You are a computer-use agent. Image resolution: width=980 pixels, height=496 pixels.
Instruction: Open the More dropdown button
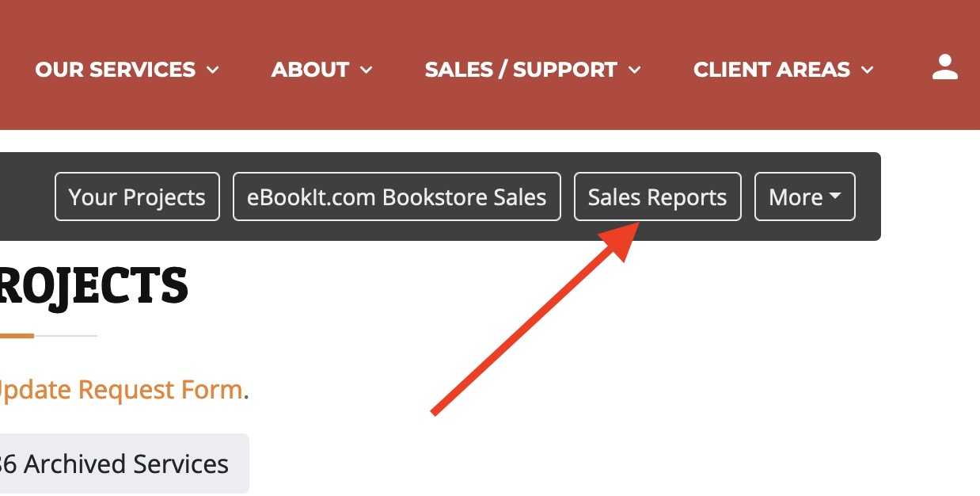[805, 196]
